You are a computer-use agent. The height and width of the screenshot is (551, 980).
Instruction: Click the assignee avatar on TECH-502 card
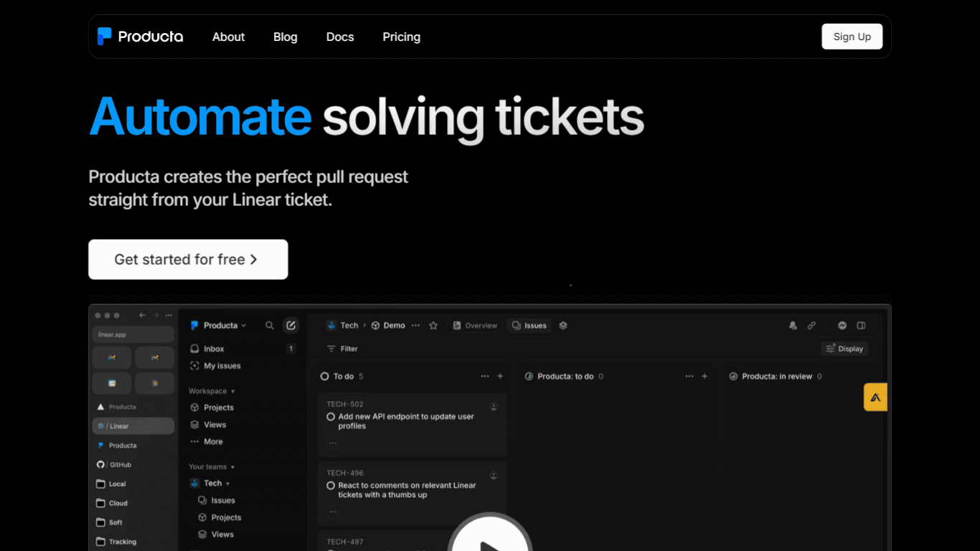[494, 407]
